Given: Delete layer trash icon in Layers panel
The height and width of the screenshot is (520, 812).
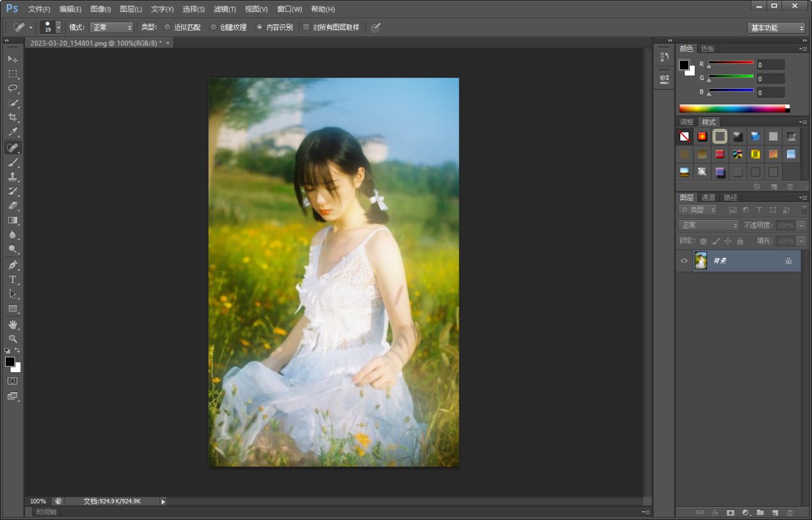Looking at the screenshot, I should [x=790, y=512].
